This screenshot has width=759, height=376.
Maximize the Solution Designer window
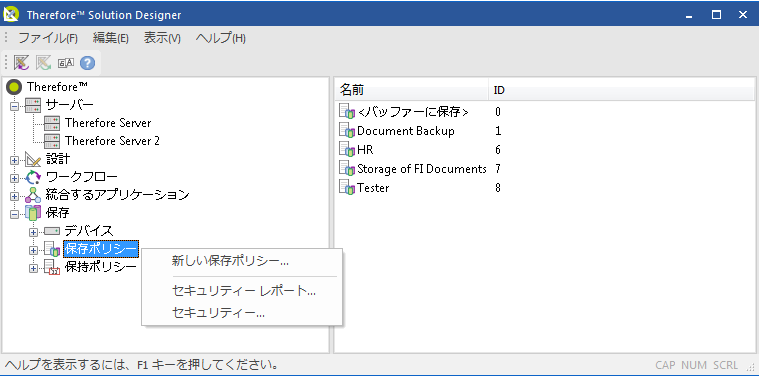pos(716,15)
